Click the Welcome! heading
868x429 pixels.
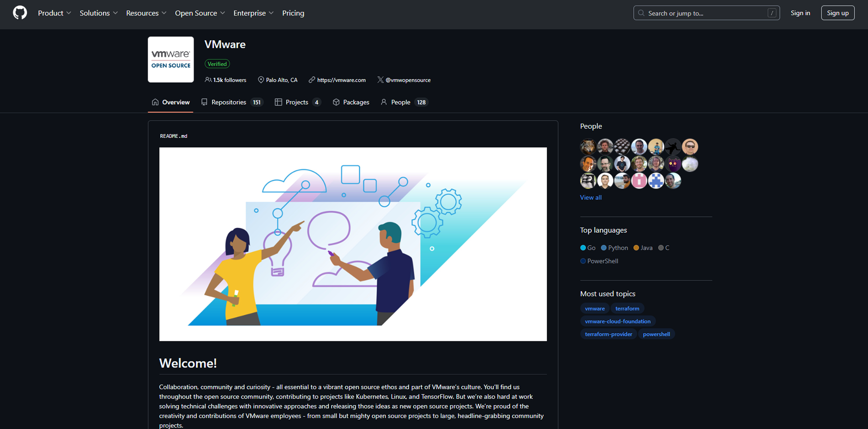tap(188, 363)
